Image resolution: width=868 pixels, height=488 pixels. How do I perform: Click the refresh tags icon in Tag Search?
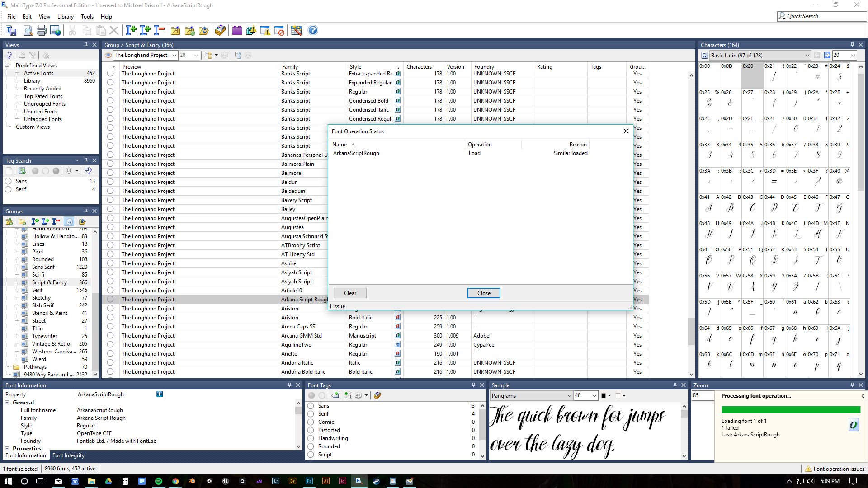(22, 171)
